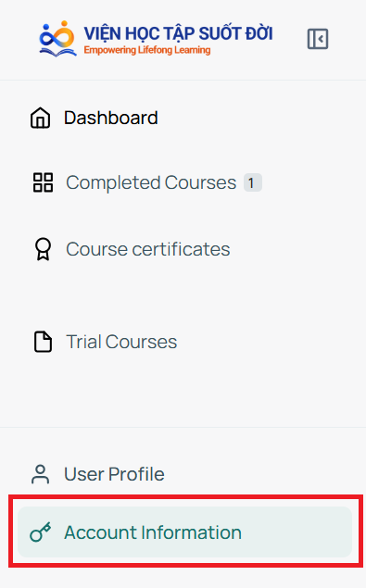Click the VIỆN HỌC TẬP SUỐT ĐỜI title
This screenshot has width=366, height=588.
click(178, 33)
